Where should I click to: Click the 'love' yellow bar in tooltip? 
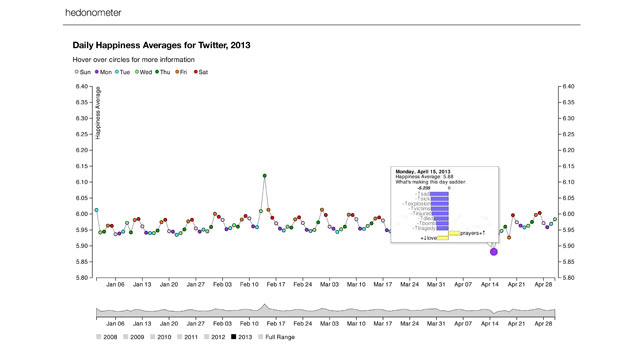point(443,238)
